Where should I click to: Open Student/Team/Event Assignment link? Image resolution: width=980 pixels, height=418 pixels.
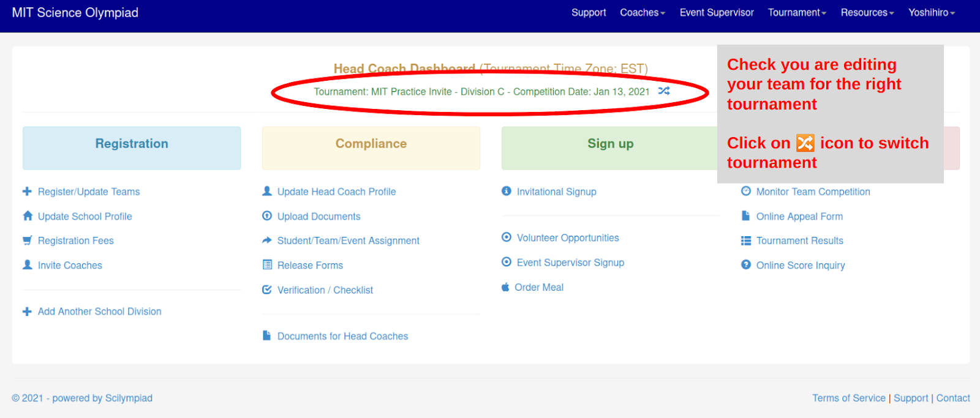(349, 241)
